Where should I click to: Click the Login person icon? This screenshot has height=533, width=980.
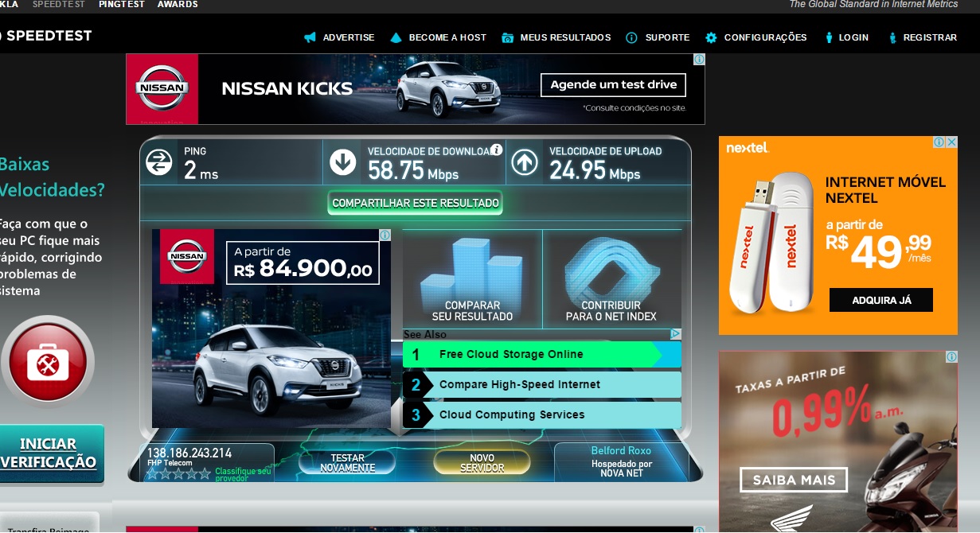pyautogui.click(x=829, y=37)
